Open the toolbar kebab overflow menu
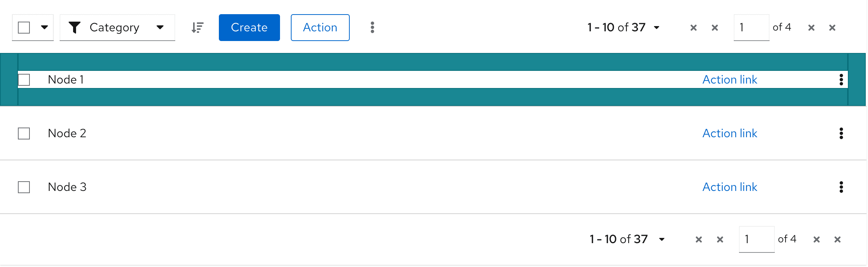868x267 pixels. pos(372,28)
